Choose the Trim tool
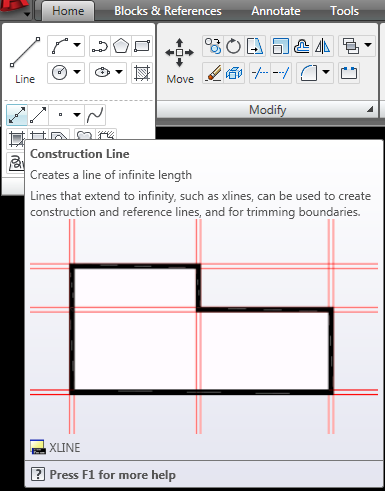This screenshot has height=491, width=385. (x=260, y=73)
